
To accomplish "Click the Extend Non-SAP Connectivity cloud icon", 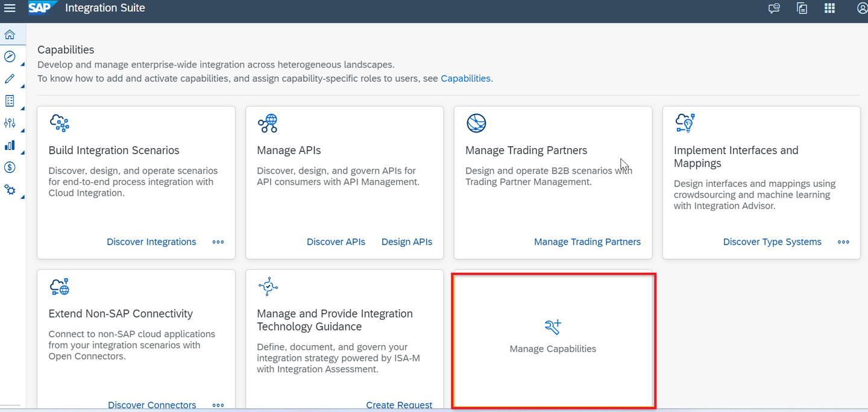I will [x=59, y=286].
